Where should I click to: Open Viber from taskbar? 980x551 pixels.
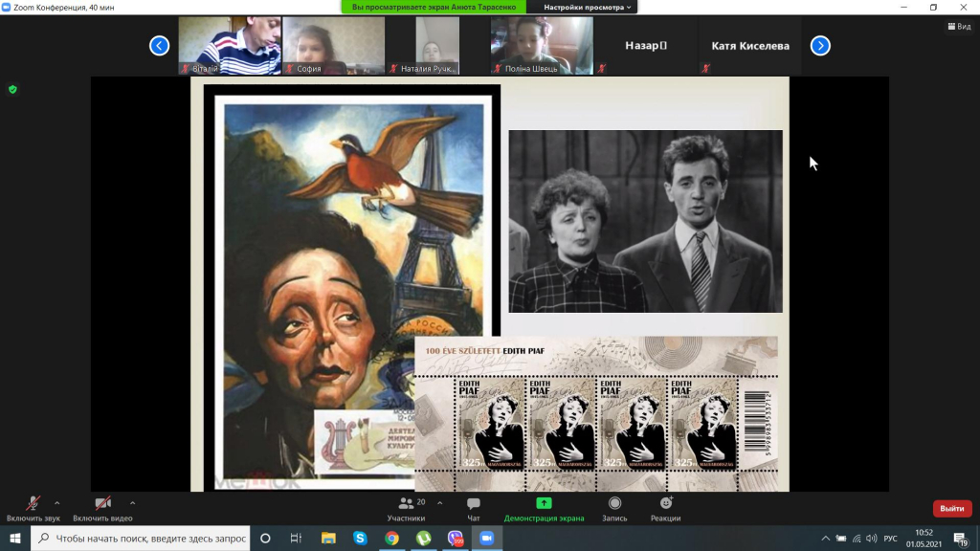[x=455, y=538]
